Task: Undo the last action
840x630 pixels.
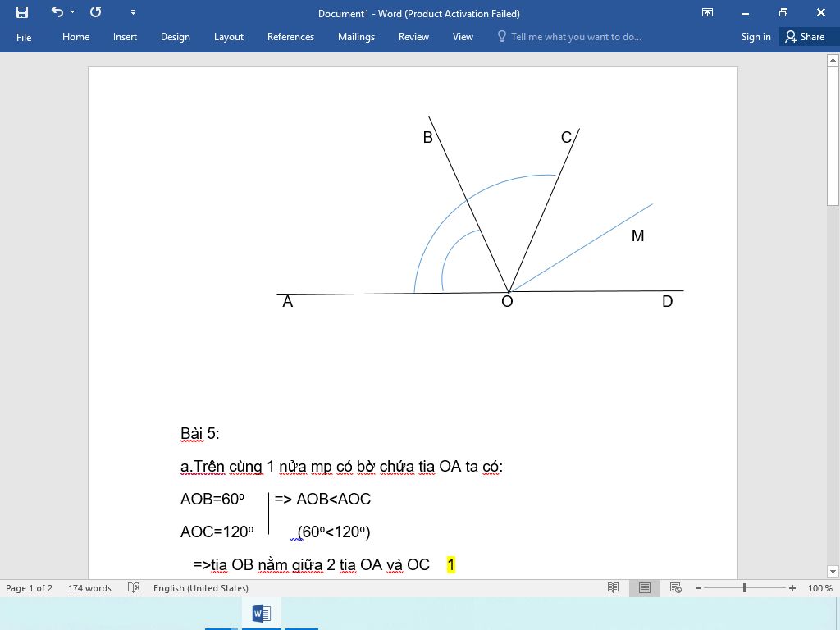Action: point(57,11)
